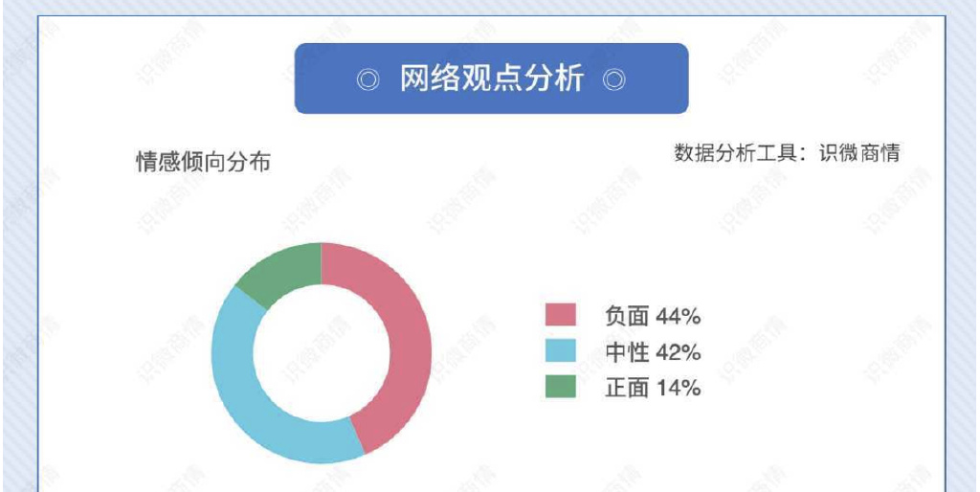Select the 正面 14% legend label
This screenshot has height=492, width=980.
point(653,389)
